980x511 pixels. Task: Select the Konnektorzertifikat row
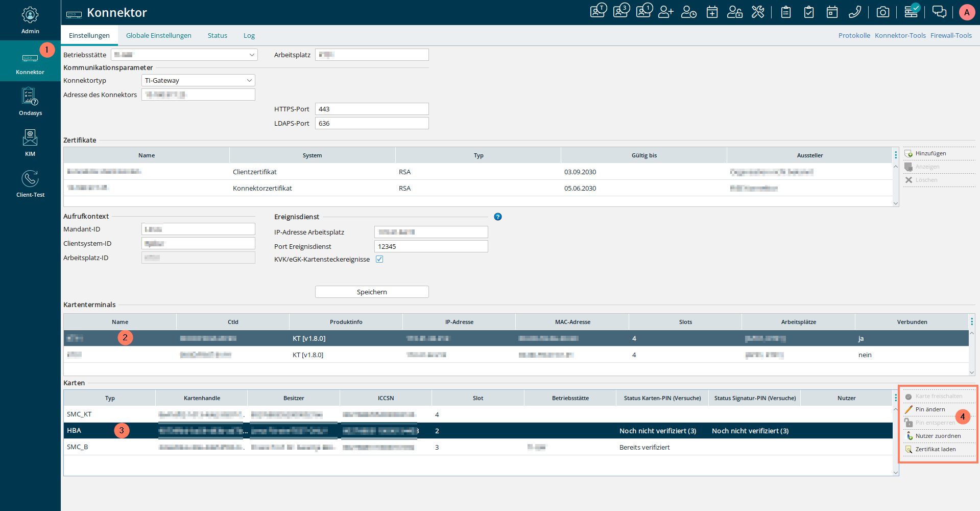478,188
